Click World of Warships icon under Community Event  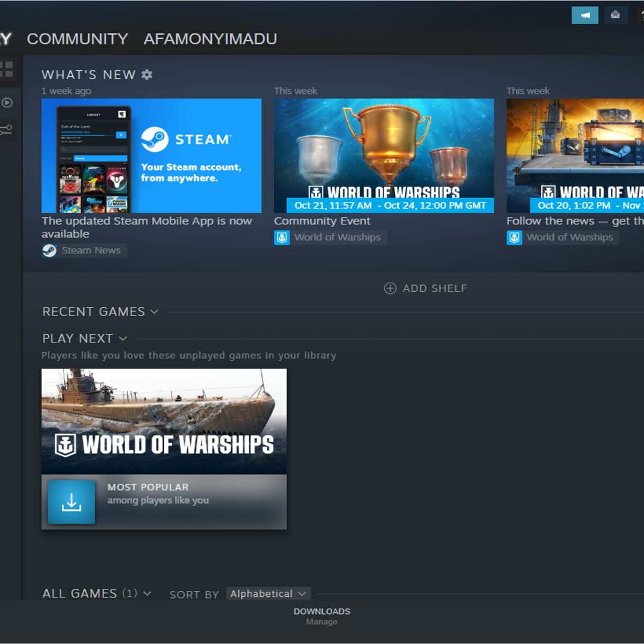282,238
